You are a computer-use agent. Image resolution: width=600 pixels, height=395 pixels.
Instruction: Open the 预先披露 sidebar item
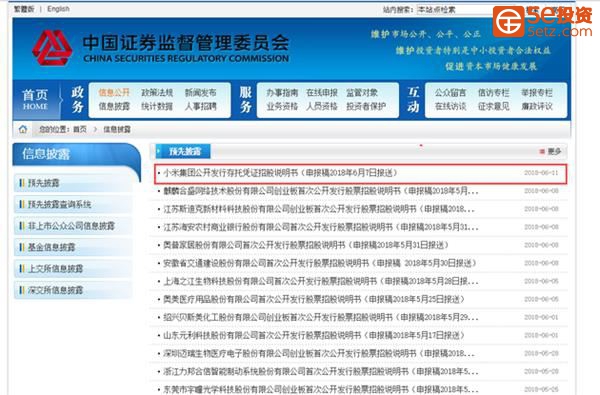[73, 183]
